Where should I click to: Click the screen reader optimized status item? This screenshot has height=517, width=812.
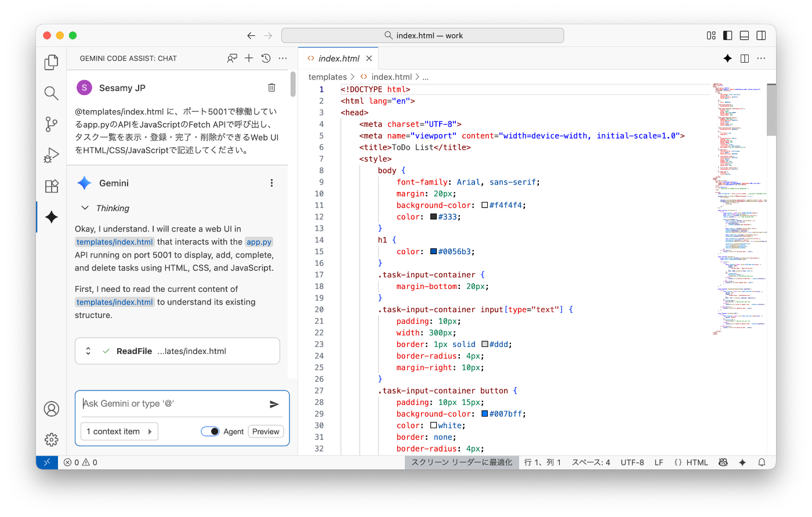click(x=462, y=462)
